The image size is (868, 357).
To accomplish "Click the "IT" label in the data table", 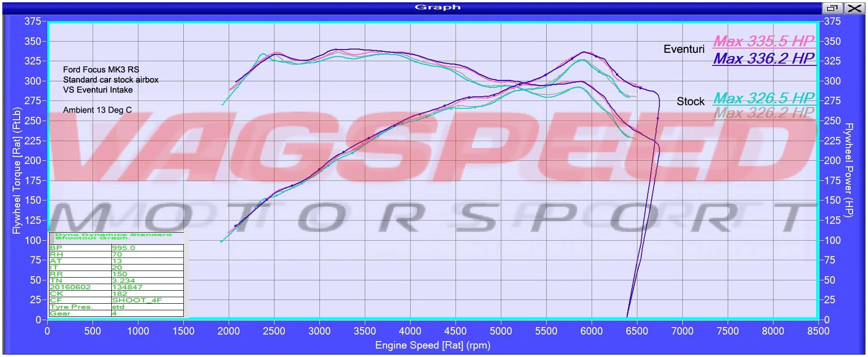I will [54, 268].
